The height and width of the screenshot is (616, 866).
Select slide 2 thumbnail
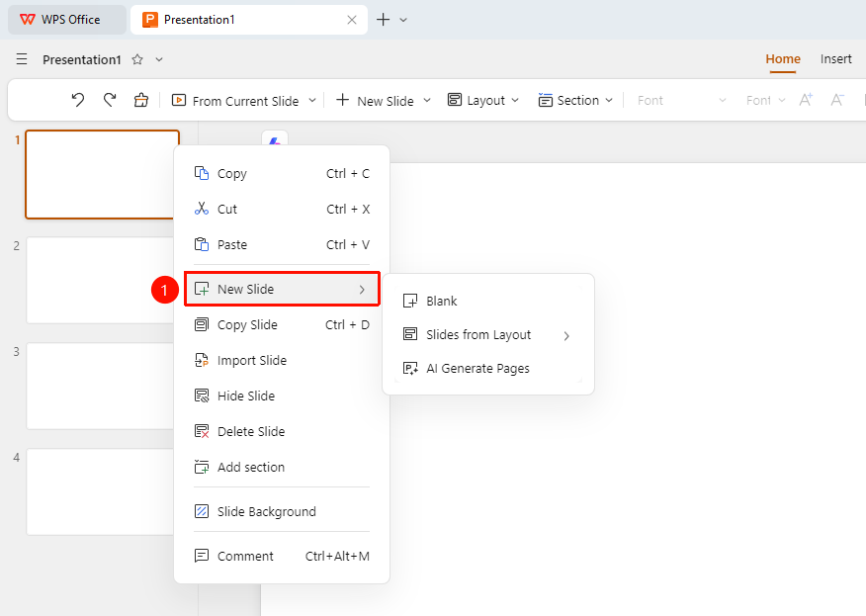(101, 280)
